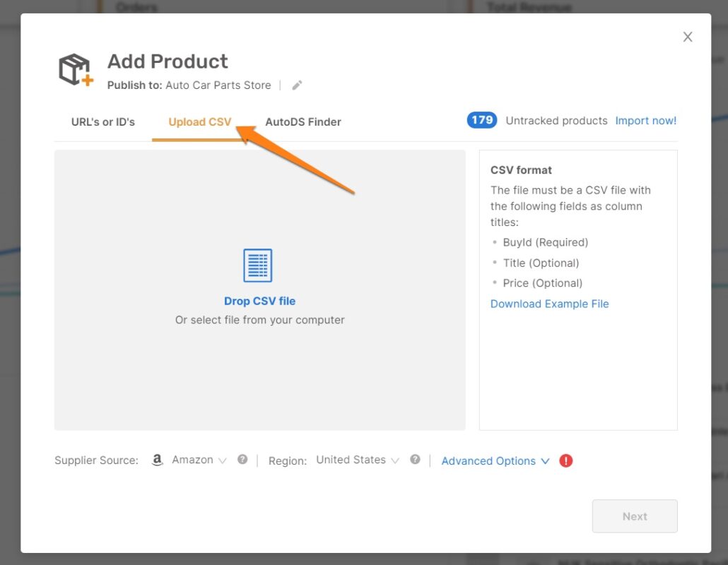Open the United States region dropdown
The width and height of the screenshot is (728, 565).
(357, 460)
